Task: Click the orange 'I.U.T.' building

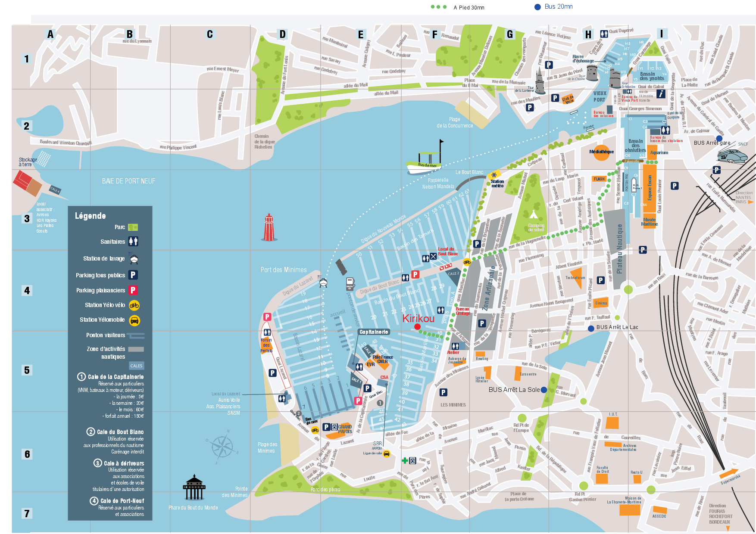Action: [x=612, y=422]
